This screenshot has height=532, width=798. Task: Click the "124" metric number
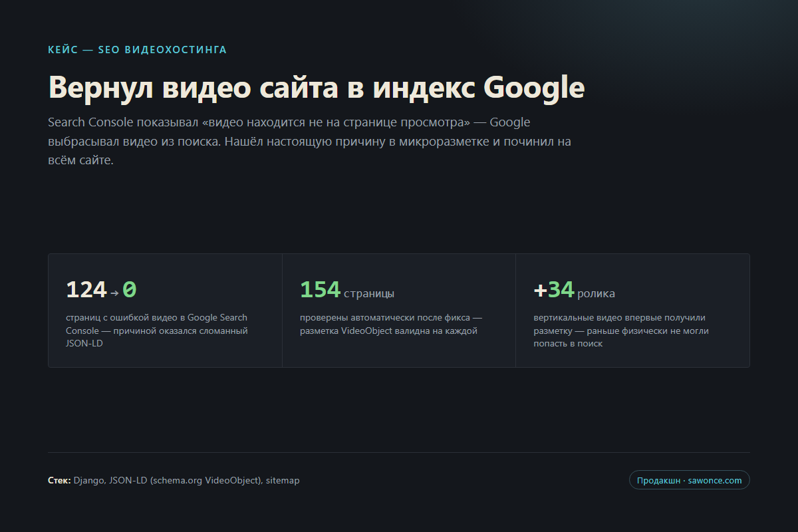86,290
